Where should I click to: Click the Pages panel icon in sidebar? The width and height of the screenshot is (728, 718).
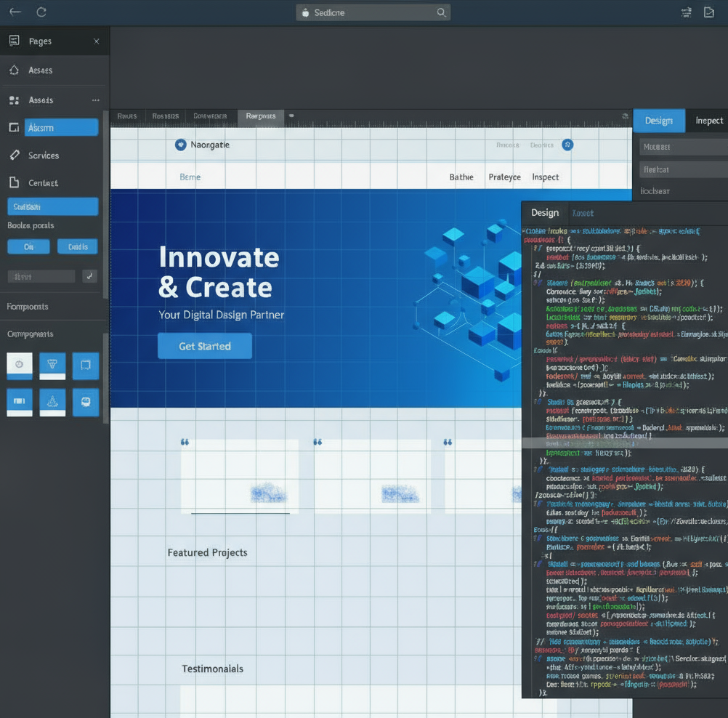pos(14,41)
